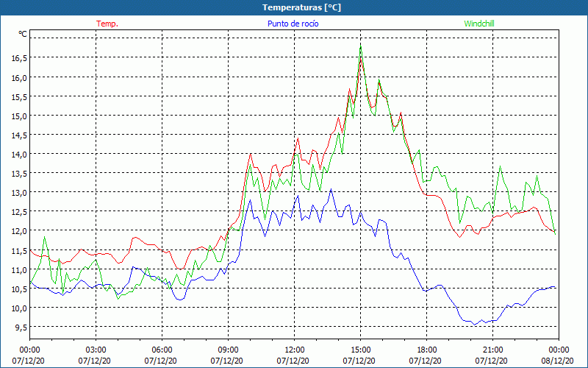Click the 06:00 time axis label
The width and height of the screenshot is (588, 368).
click(x=162, y=350)
